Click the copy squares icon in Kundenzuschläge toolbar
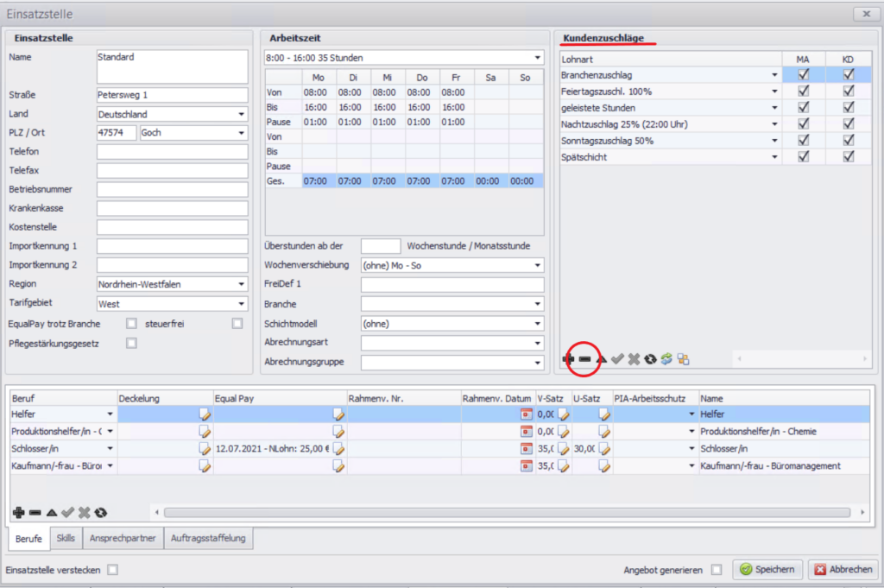This screenshot has width=884, height=588. point(683,359)
